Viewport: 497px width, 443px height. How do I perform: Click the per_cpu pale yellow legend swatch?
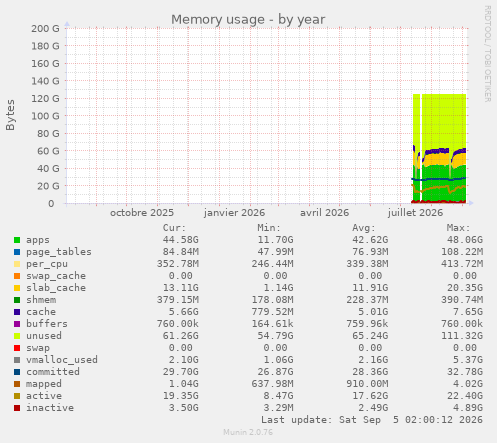click(x=17, y=264)
